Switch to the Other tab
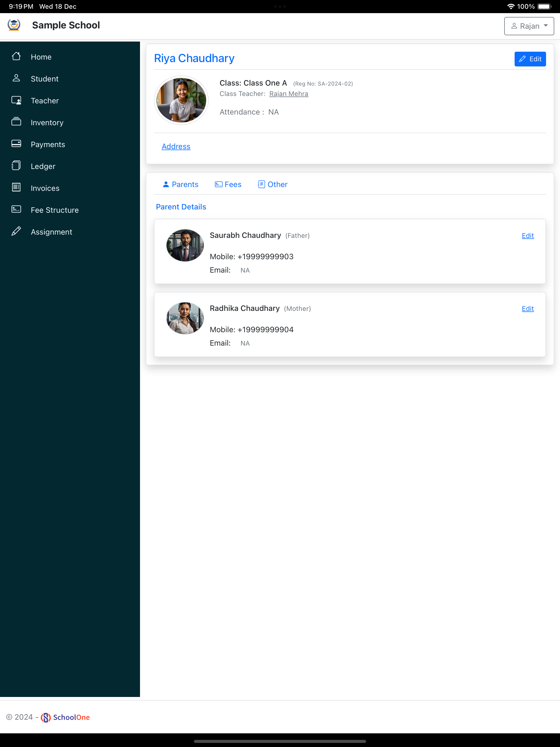Viewport: 560px width, 747px height. [273, 184]
